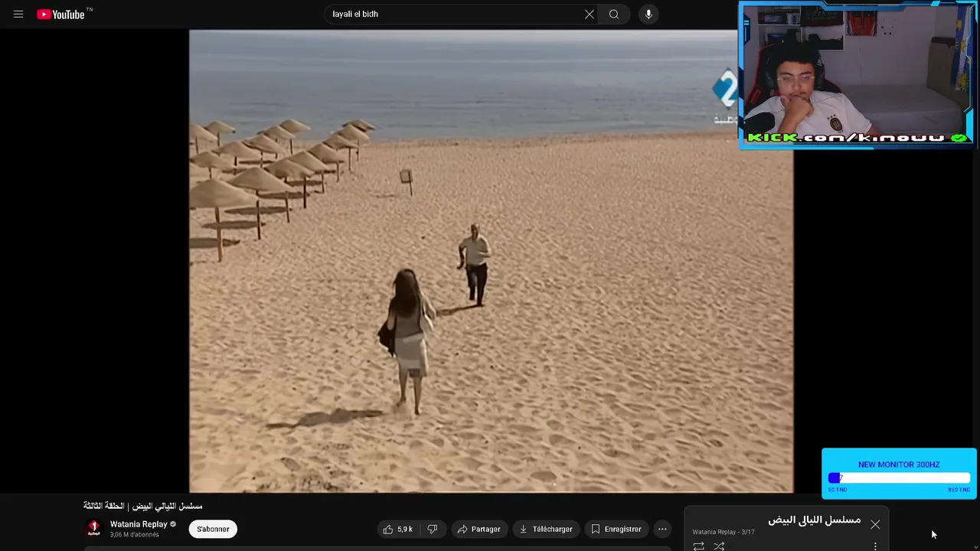Save the video using the Enregistrer button
The width and height of the screenshot is (980, 551).
[x=616, y=529]
